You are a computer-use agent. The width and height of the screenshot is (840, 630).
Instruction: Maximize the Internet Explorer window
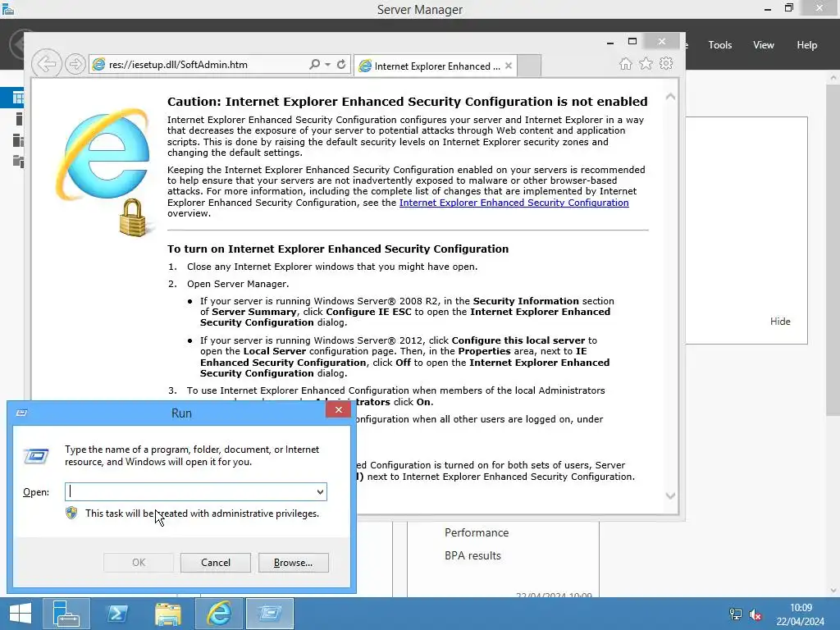(632, 41)
